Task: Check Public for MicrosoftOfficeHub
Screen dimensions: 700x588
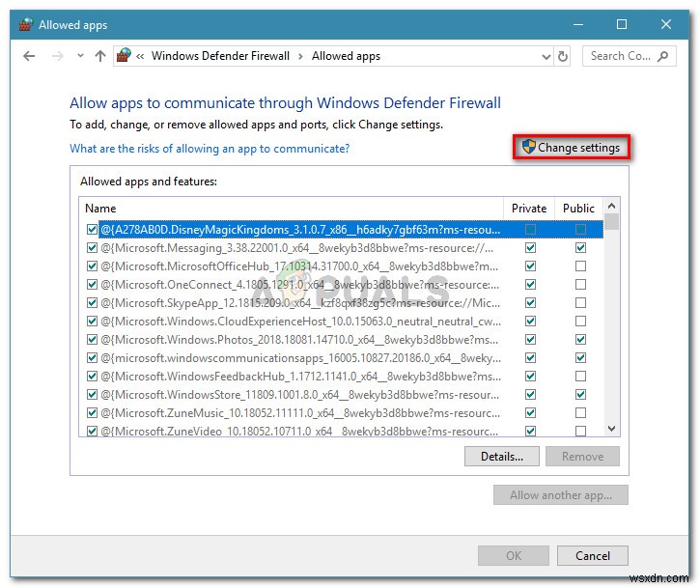Action: tap(580, 266)
